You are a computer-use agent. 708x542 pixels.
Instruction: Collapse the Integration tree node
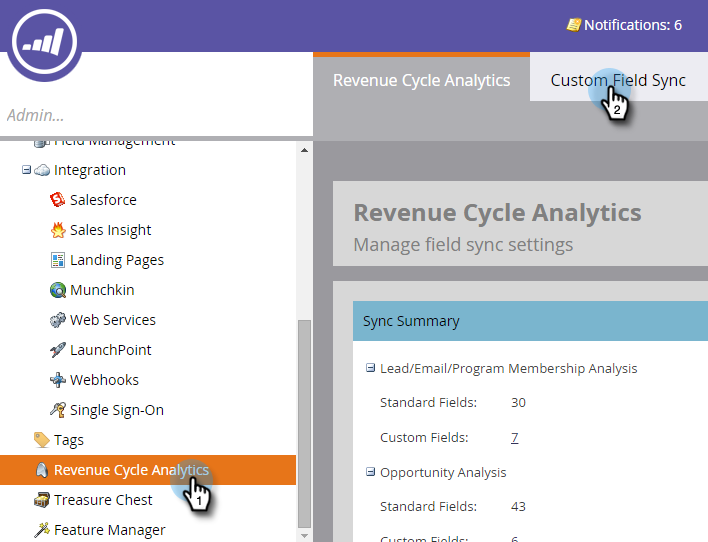(x=27, y=170)
